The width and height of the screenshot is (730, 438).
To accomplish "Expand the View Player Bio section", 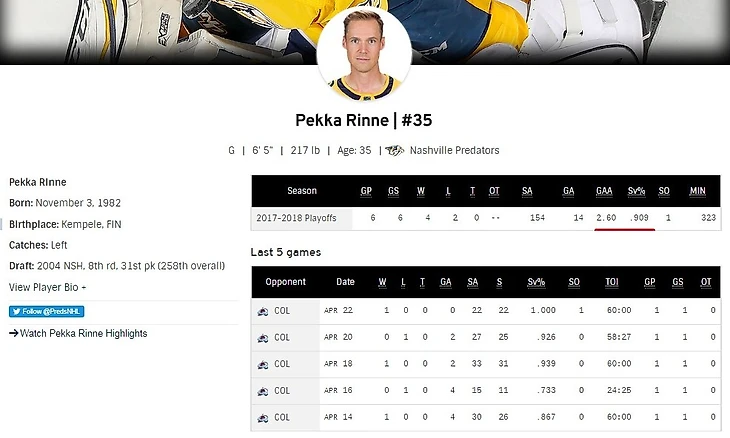I will click(x=47, y=287).
